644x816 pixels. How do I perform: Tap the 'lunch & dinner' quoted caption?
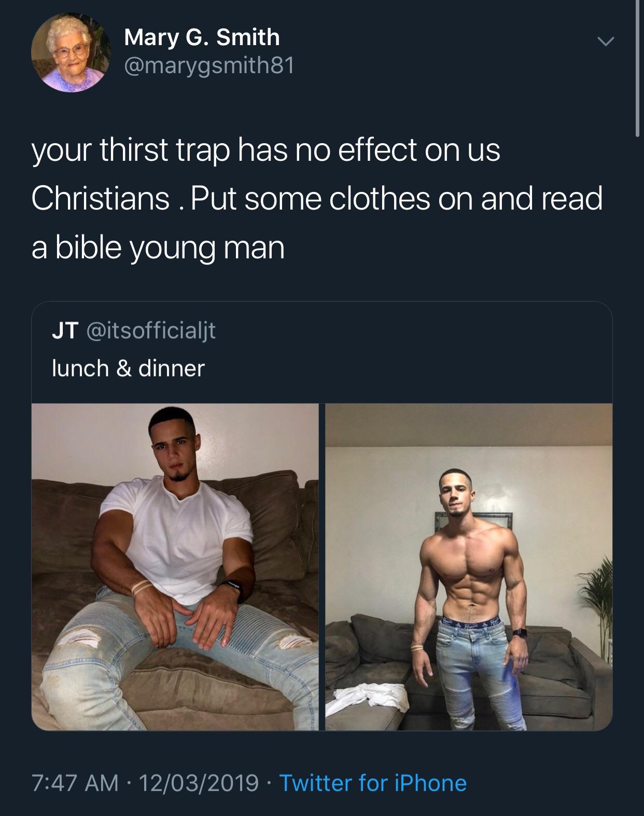click(128, 368)
